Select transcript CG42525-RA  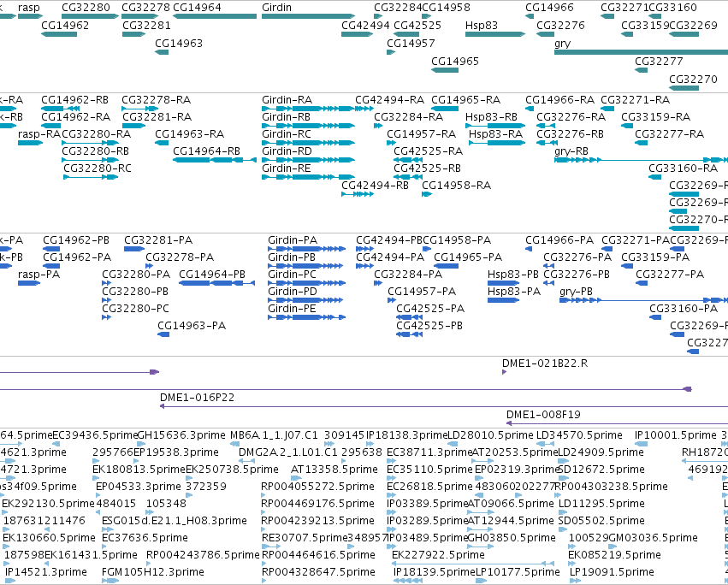pyautogui.click(x=408, y=160)
